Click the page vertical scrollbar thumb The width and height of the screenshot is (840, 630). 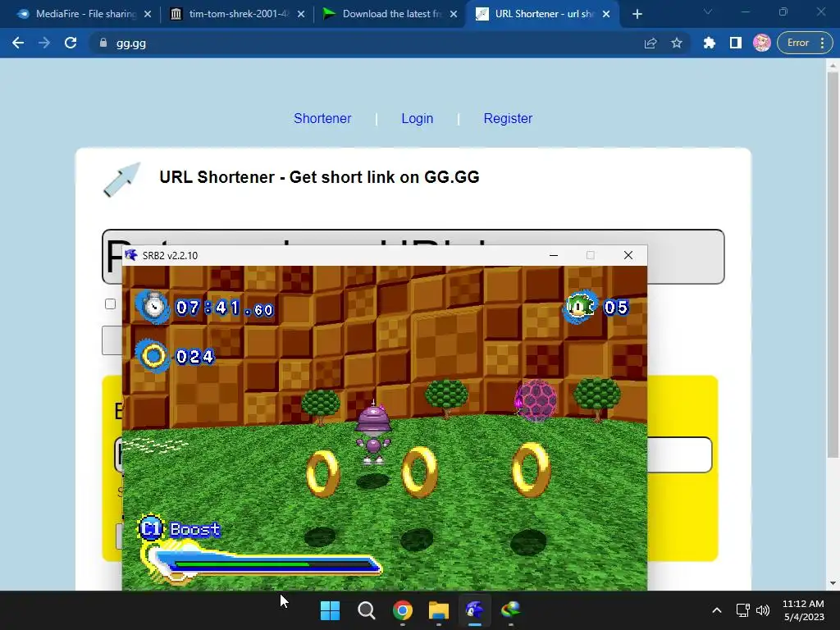pyautogui.click(x=833, y=265)
